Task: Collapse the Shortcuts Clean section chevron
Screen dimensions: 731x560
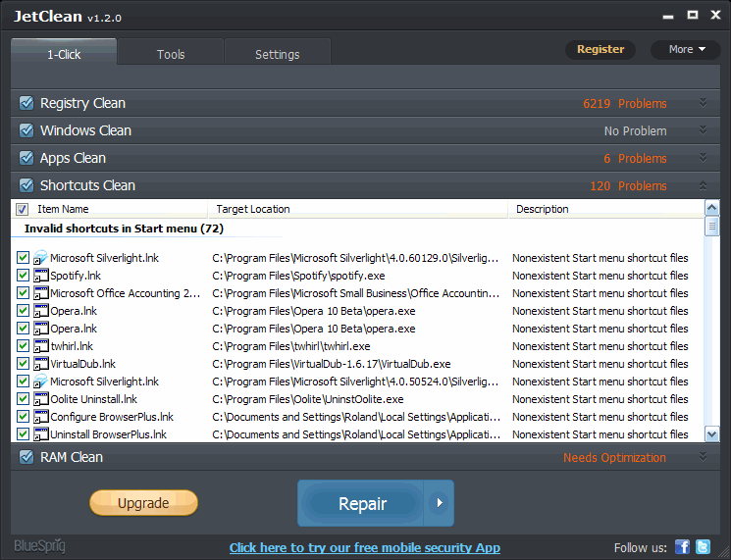Action: pos(703,185)
